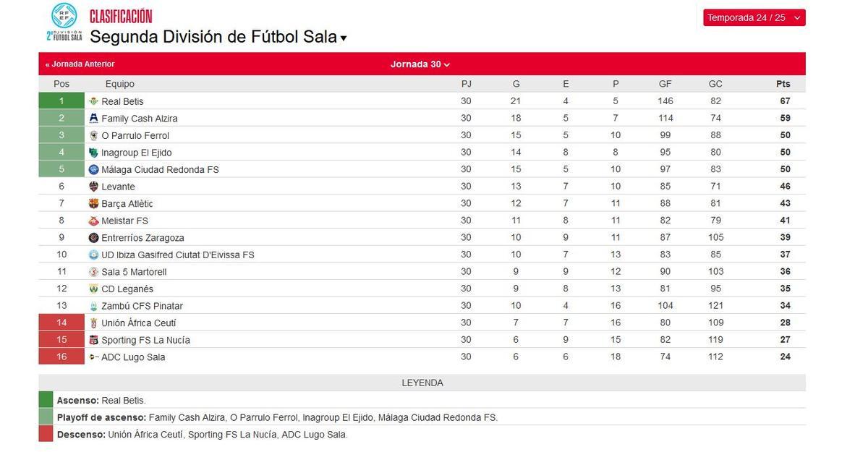Click the Unión África Ceutí badge
Screen dimensions: 868x452
(92, 322)
